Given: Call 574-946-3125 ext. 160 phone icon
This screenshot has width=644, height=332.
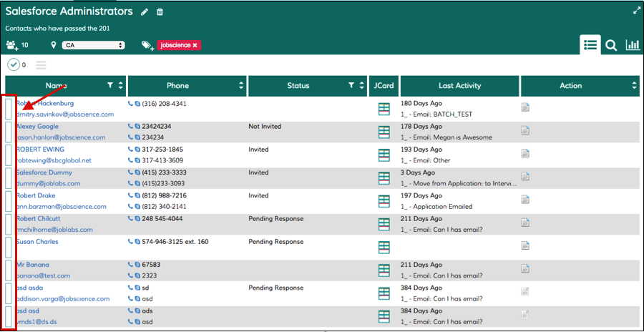Looking at the screenshot, I should (131, 242).
